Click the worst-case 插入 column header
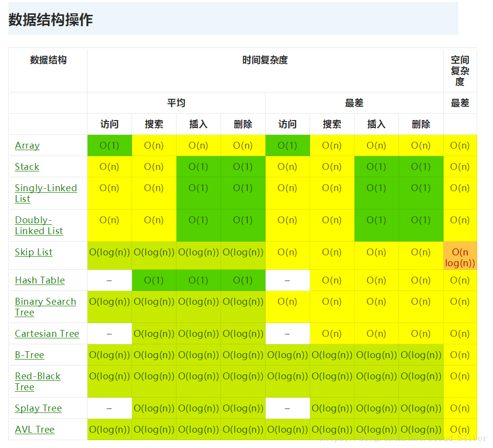 376,124
